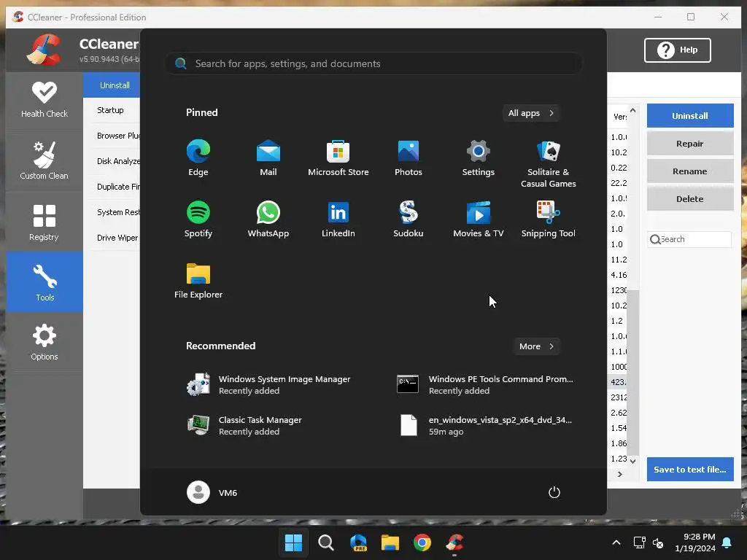This screenshot has width=747, height=560.
Task: Open taskbar Search
Action: coord(326,542)
